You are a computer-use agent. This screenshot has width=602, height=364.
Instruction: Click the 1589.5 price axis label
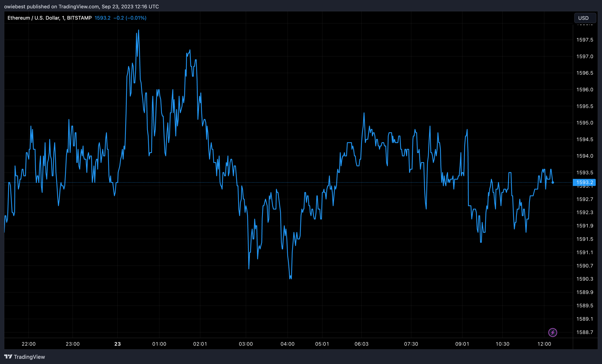[585, 305]
